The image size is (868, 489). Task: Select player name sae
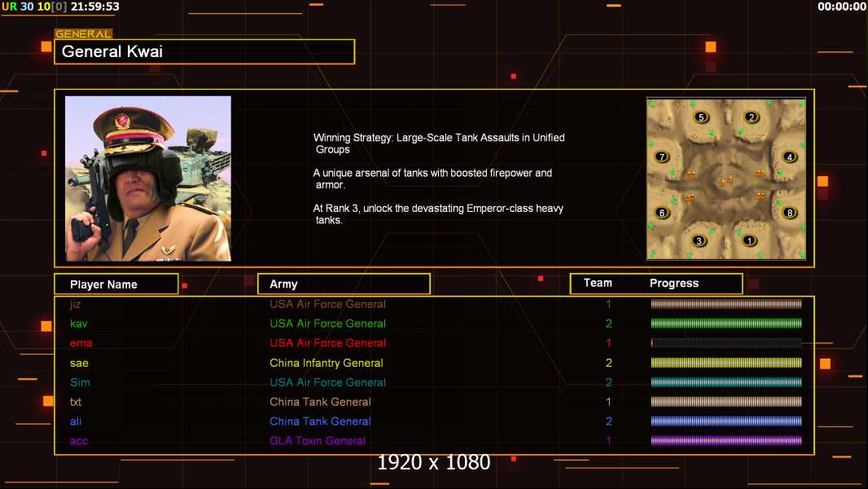(79, 363)
